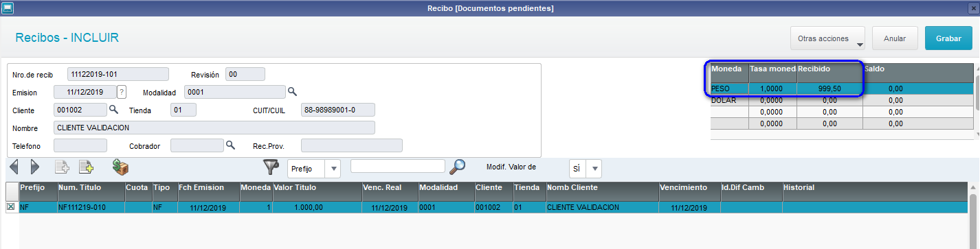Viewport: 980px width, 249px height.
Task: Click the Recibido value 999,50
Action: point(829,88)
